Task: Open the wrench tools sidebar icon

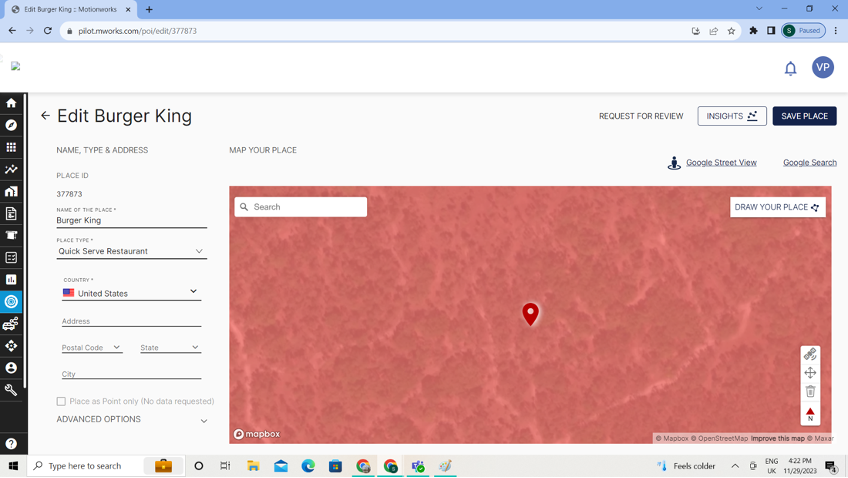Action: (11, 390)
